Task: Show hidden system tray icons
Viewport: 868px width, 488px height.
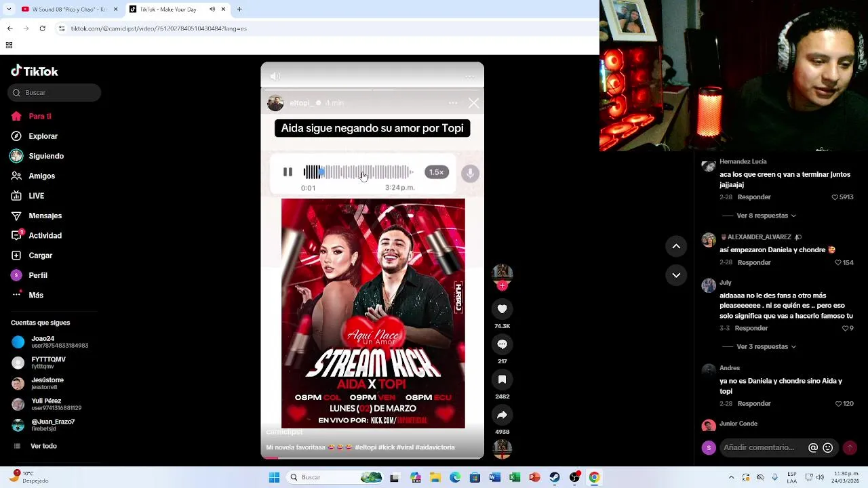Action: [x=731, y=477]
